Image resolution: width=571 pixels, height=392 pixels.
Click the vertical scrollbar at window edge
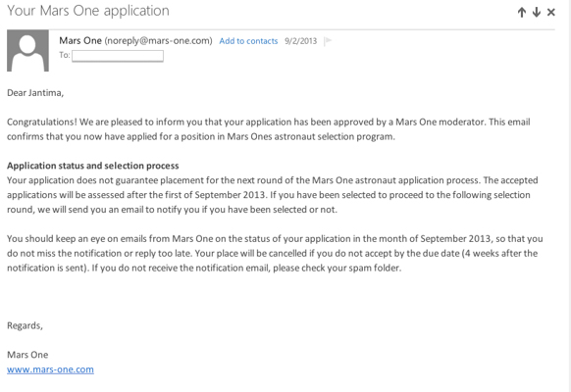tap(569, 196)
